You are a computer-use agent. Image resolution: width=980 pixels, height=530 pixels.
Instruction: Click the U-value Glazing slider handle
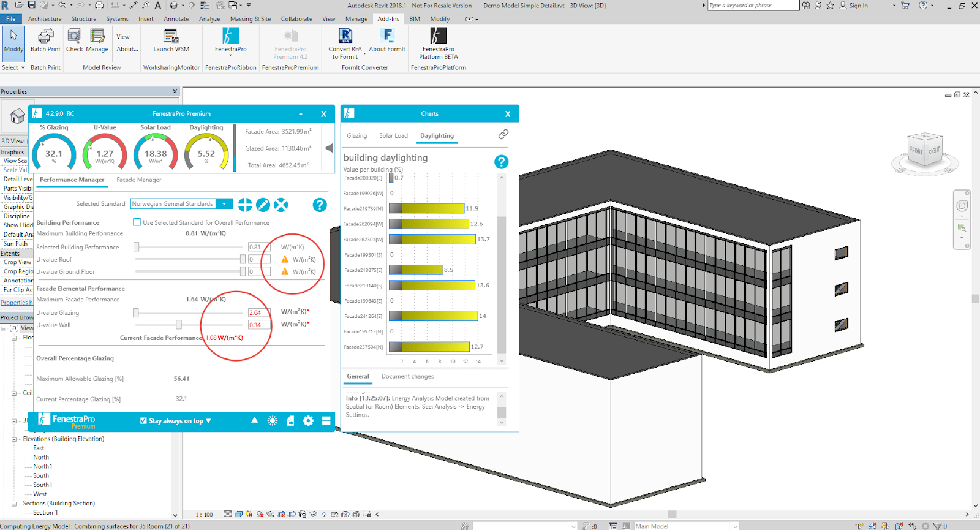coord(136,312)
